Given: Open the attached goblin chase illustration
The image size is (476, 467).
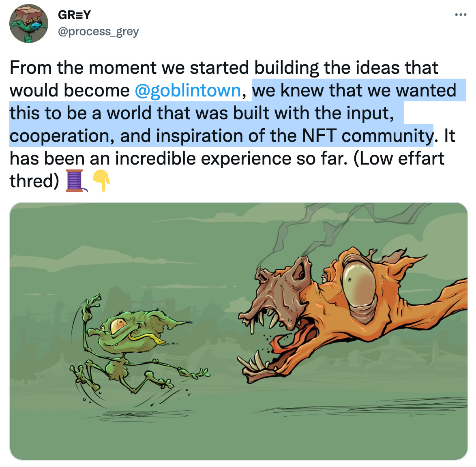Looking at the screenshot, I should coord(238,331).
